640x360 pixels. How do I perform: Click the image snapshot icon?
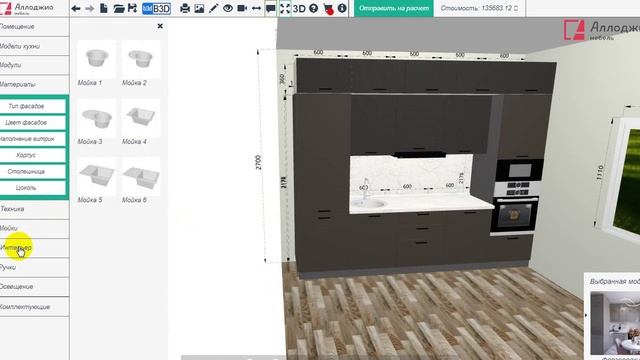pyautogui.click(x=199, y=8)
